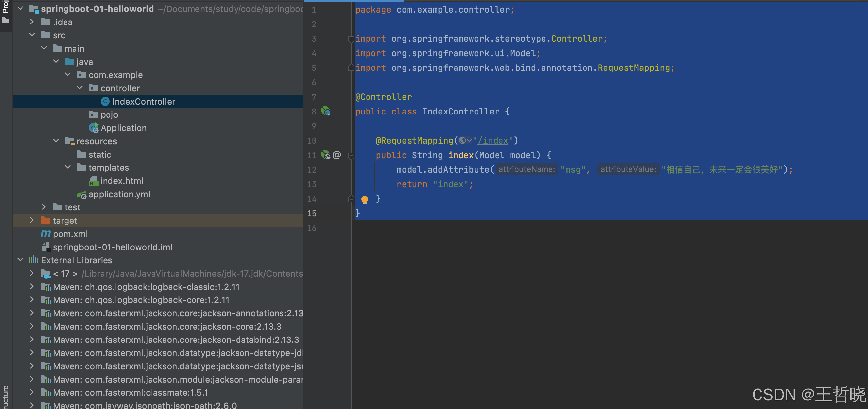868x409 pixels.
Task: Click Spring bean gutter icon on line 8
Action: pos(325,111)
